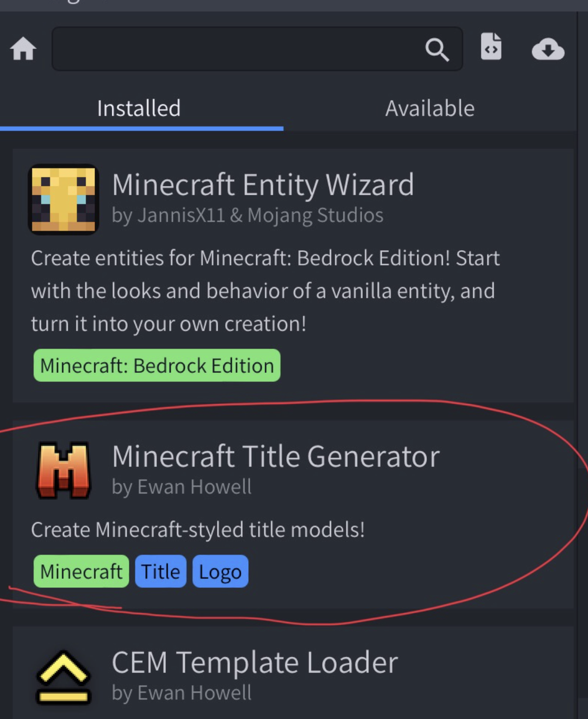
Task: Click the magnifying glass search icon
Action: (437, 50)
